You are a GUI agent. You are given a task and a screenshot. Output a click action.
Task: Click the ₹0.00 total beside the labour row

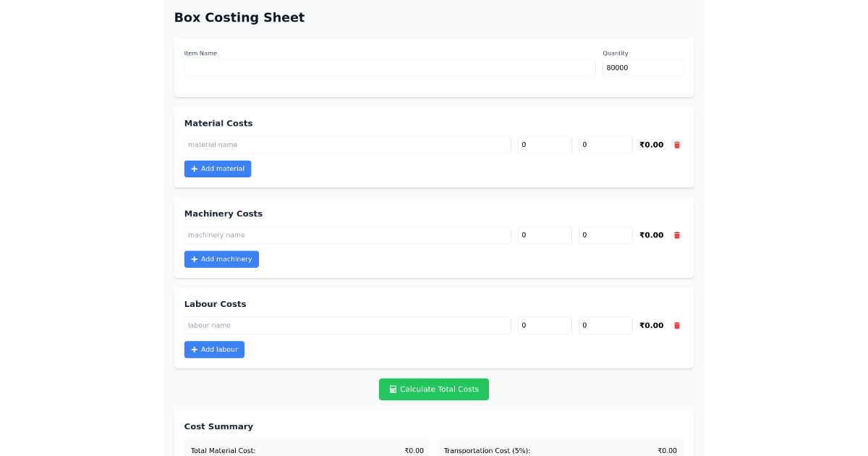pyautogui.click(x=650, y=325)
